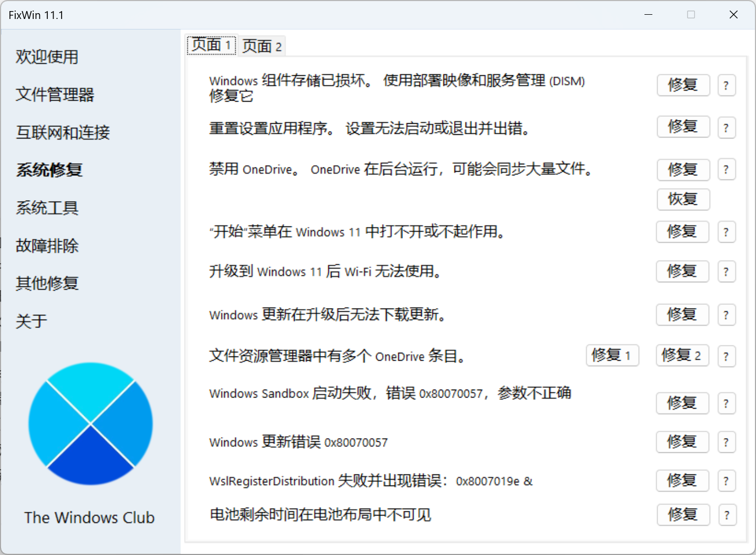Click 修复 for 开始菜单 not working
This screenshot has height=555, width=756.
coord(682,231)
